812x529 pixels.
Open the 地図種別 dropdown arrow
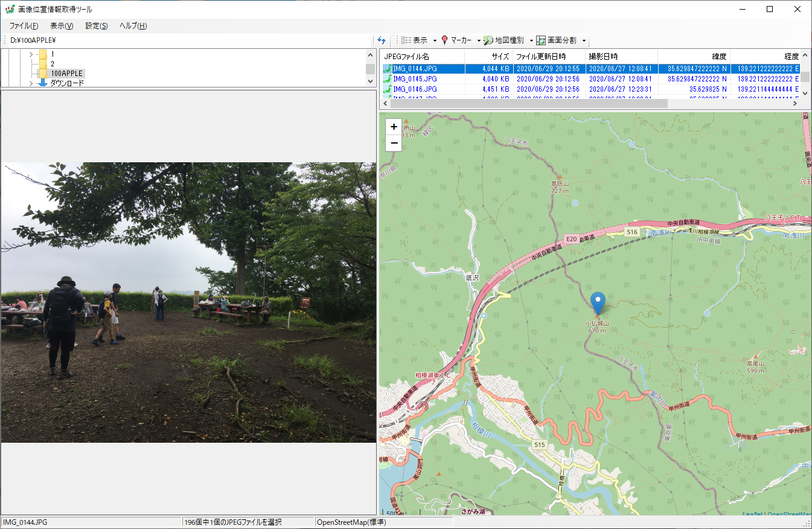click(531, 41)
